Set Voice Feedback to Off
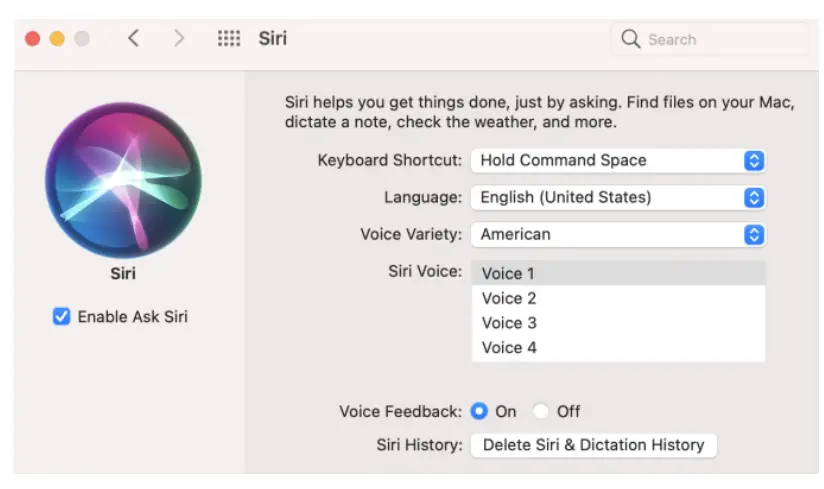 point(541,411)
